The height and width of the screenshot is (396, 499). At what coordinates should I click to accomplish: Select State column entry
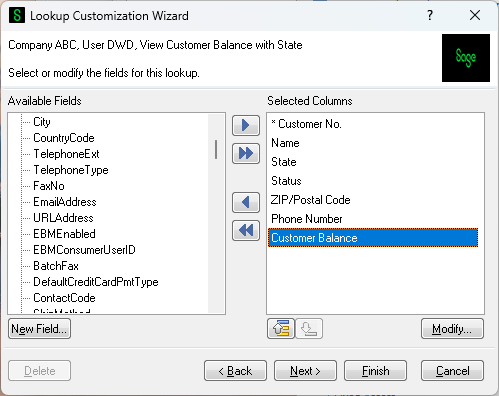click(x=373, y=162)
